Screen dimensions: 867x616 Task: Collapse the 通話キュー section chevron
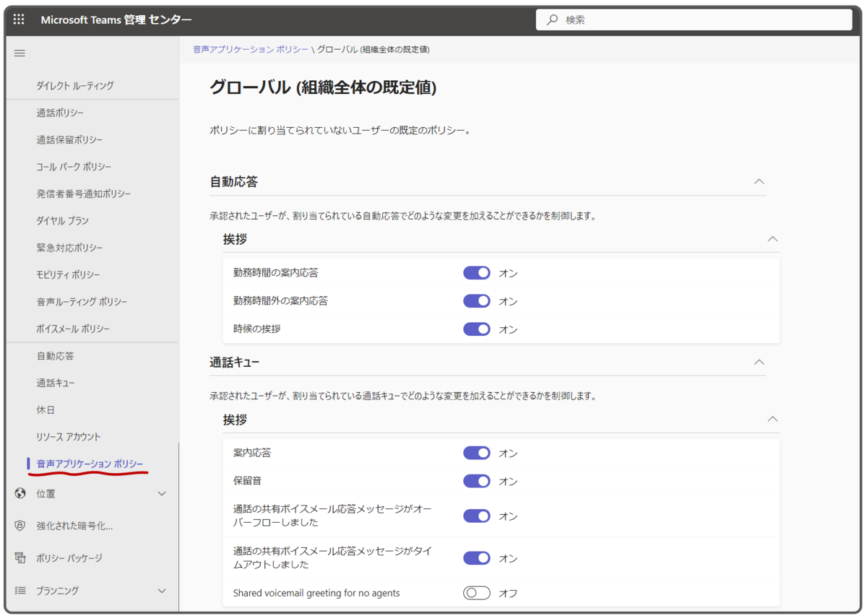point(759,362)
